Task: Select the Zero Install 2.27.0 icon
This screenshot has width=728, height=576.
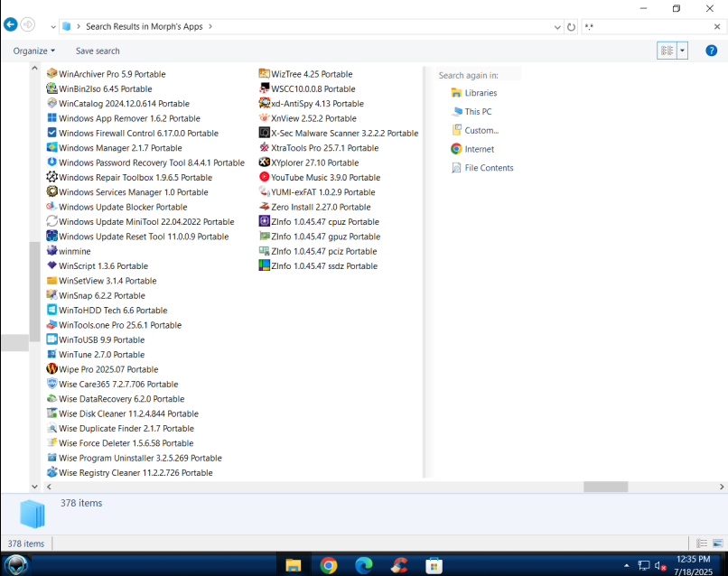Action: (x=264, y=207)
